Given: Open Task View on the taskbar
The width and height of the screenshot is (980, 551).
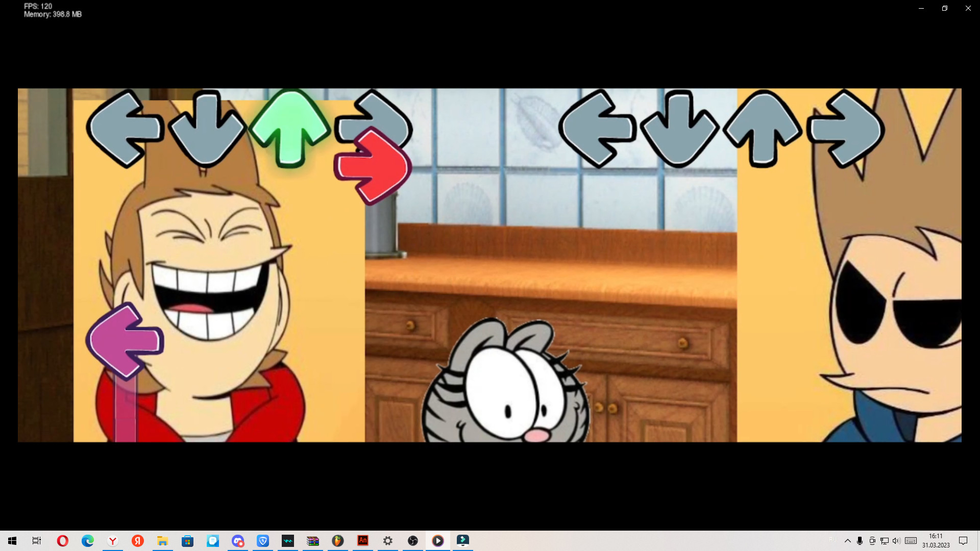Looking at the screenshot, I should 37,541.
